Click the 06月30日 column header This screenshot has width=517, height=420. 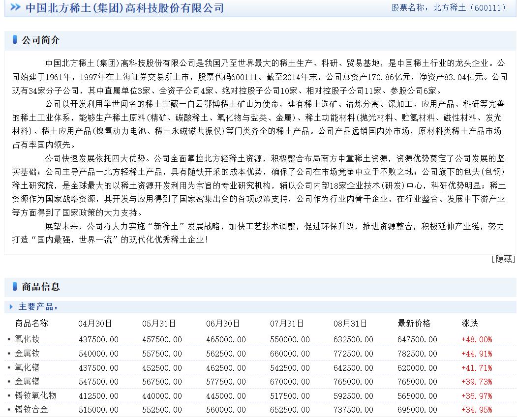pyautogui.click(x=223, y=324)
